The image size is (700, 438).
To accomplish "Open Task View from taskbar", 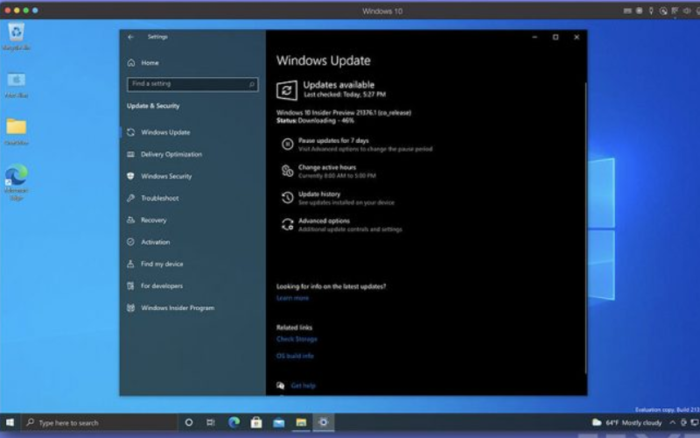I will pos(211,422).
